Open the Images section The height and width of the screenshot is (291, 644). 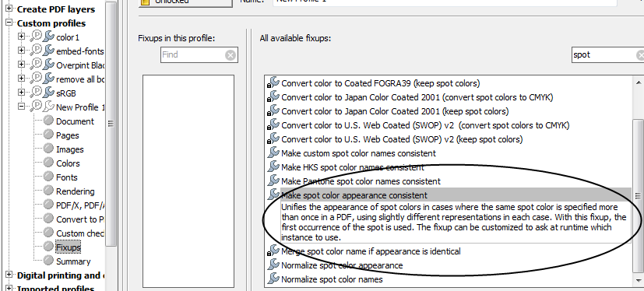point(70,149)
